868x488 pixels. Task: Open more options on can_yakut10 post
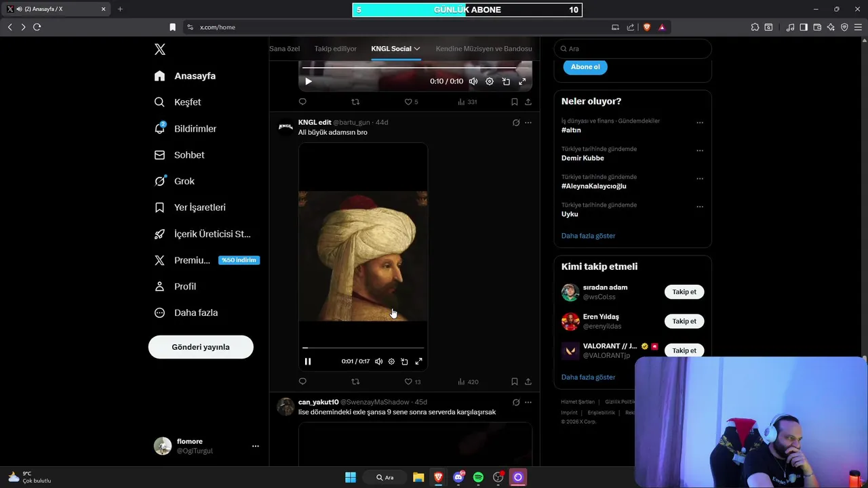coord(528,403)
